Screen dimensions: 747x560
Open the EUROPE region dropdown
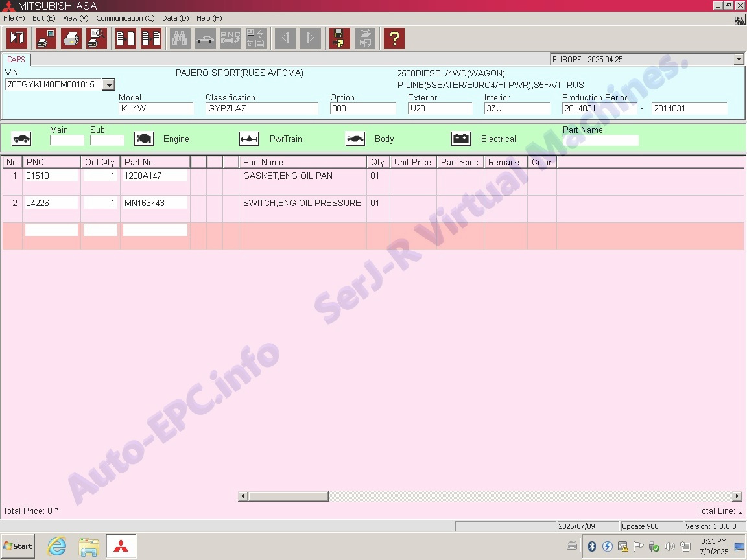pyautogui.click(x=739, y=60)
